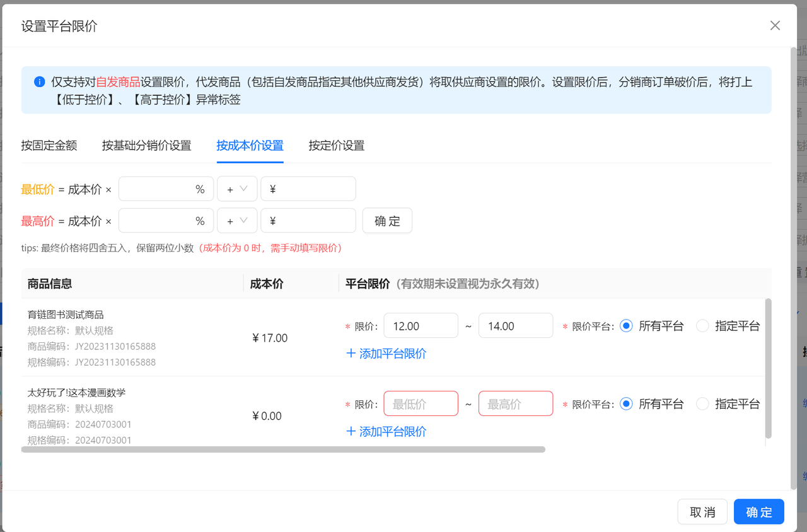Click cost price ¥0.00
Image resolution: width=807 pixels, height=532 pixels.
[x=267, y=416]
